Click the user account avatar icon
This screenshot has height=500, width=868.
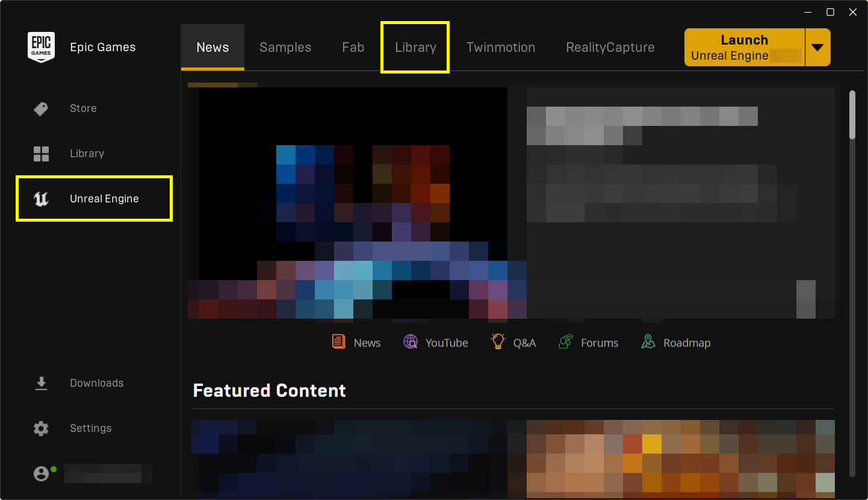(x=41, y=473)
